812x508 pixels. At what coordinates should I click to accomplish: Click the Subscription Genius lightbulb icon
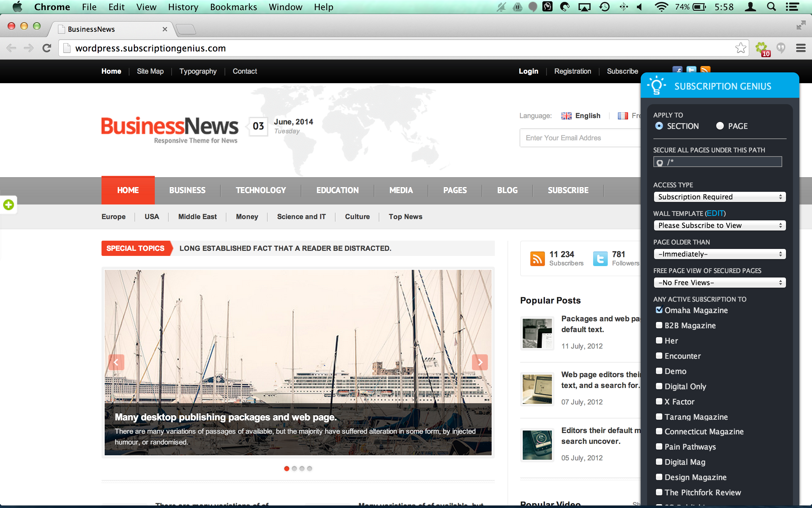656,85
